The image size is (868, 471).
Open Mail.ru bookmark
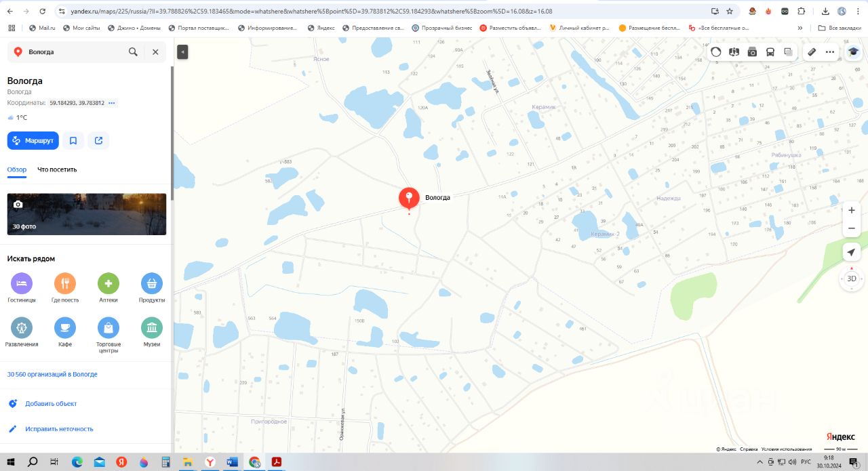42,28
